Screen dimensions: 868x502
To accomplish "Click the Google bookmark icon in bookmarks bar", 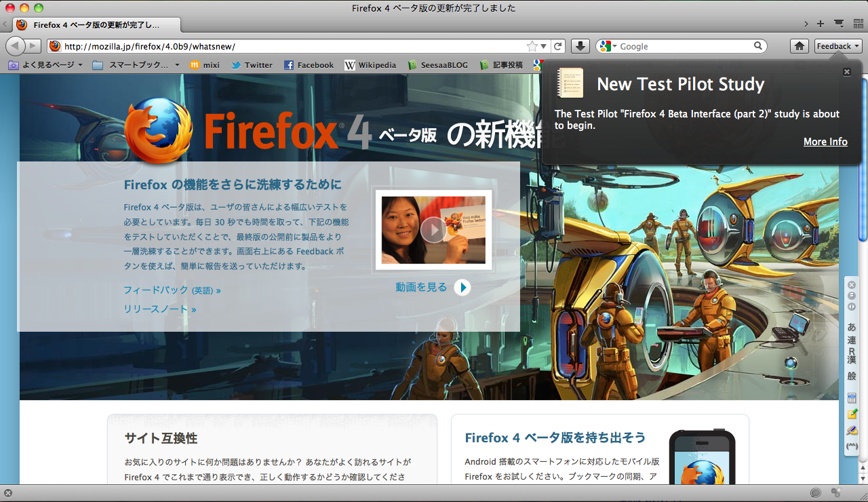I will (x=537, y=65).
